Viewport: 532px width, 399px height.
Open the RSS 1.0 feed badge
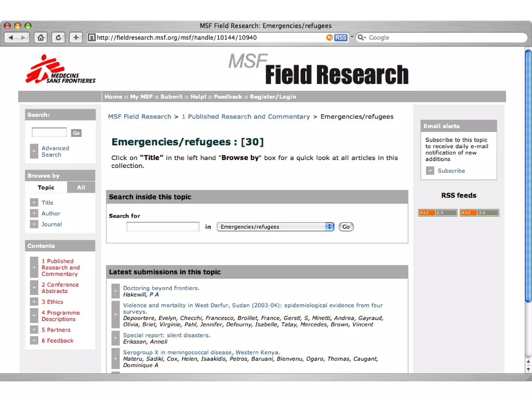pyautogui.click(x=437, y=213)
